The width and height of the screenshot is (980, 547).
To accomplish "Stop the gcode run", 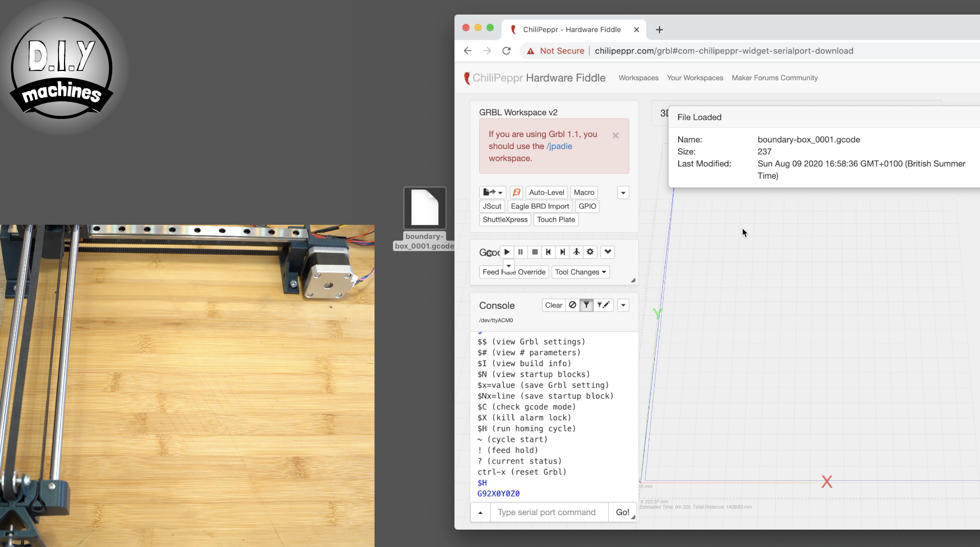I will 534,252.
